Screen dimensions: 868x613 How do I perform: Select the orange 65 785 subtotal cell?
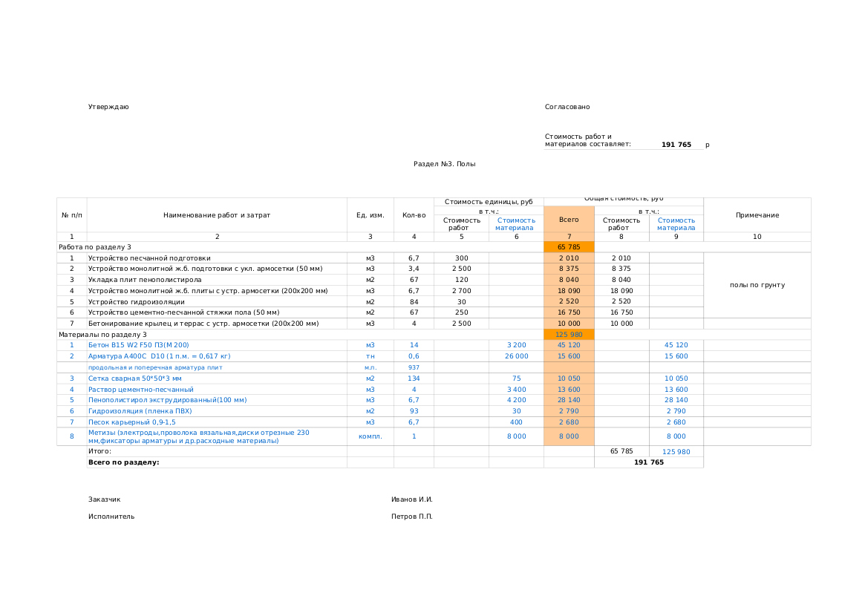tap(569, 247)
